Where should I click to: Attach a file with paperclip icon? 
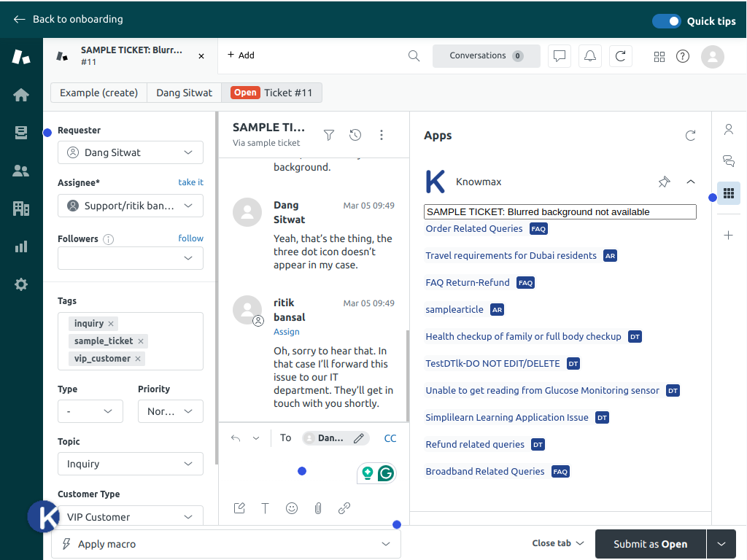coord(318,508)
